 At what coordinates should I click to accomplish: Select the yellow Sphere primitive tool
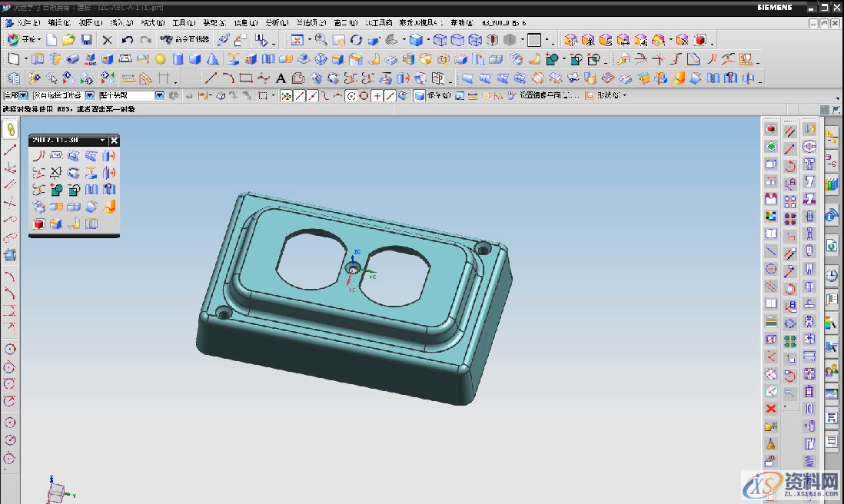[160, 59]
